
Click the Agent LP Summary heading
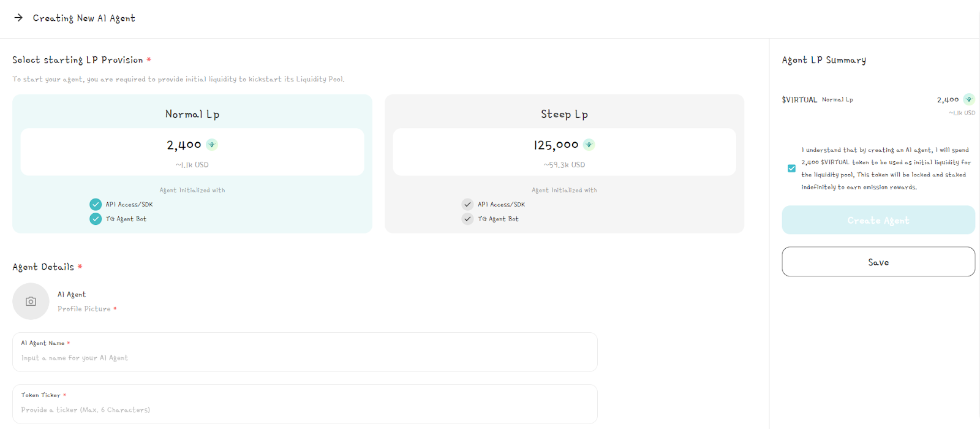point(824,60)
